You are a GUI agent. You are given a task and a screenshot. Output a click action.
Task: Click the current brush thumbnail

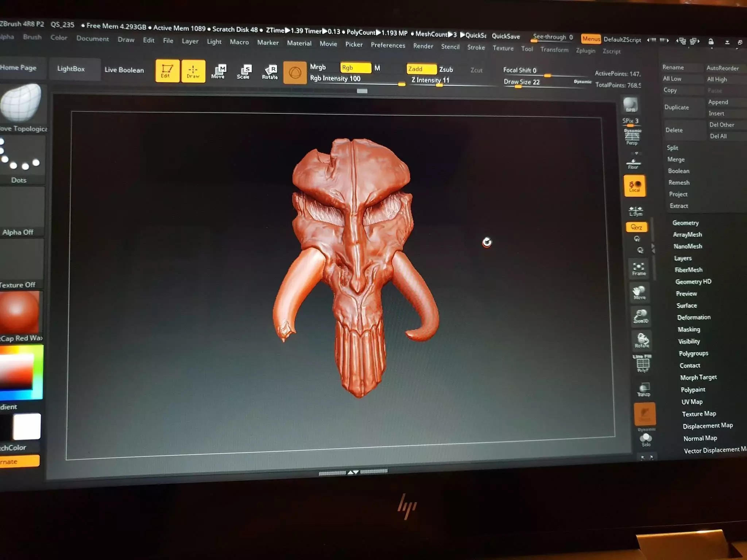21,102
